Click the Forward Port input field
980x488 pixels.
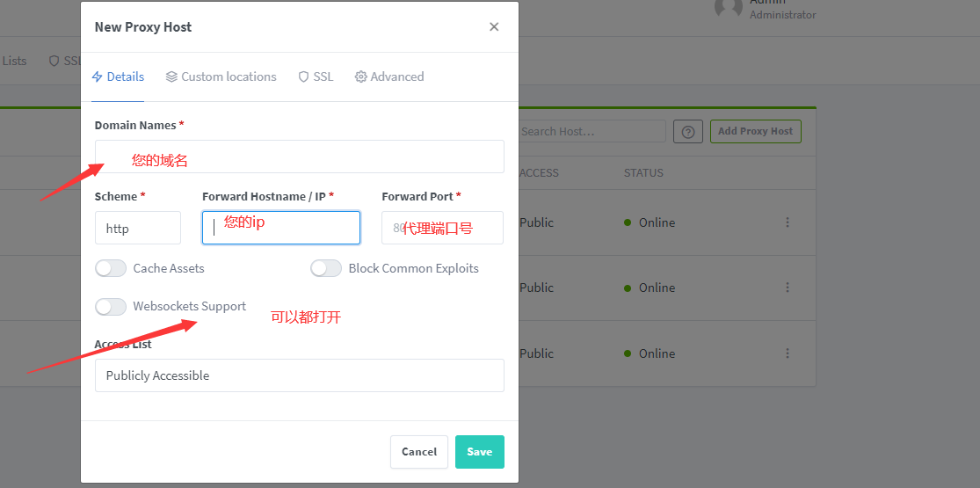pos(442,228)
